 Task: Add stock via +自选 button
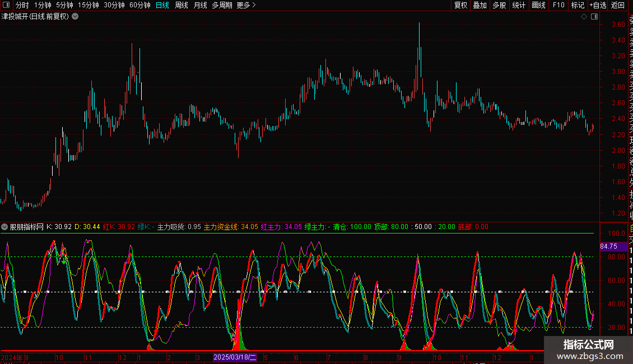click(x=598, y=5)
